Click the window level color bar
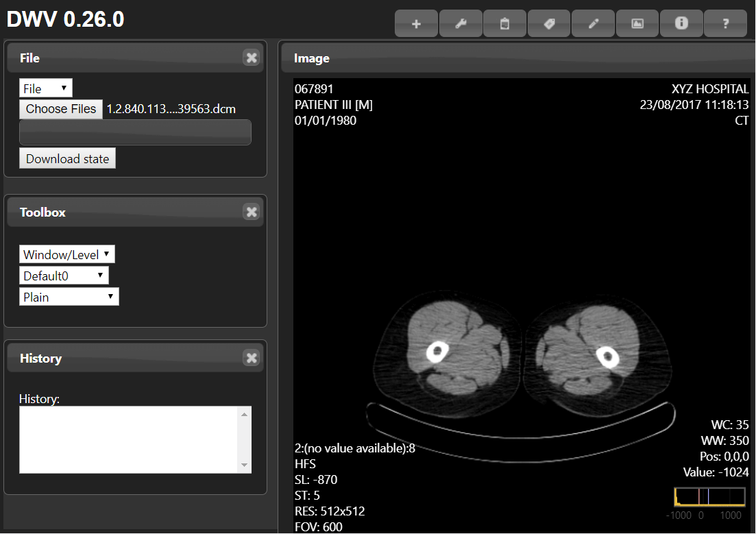Screen dimensions: 756x534 pos(709,496)
